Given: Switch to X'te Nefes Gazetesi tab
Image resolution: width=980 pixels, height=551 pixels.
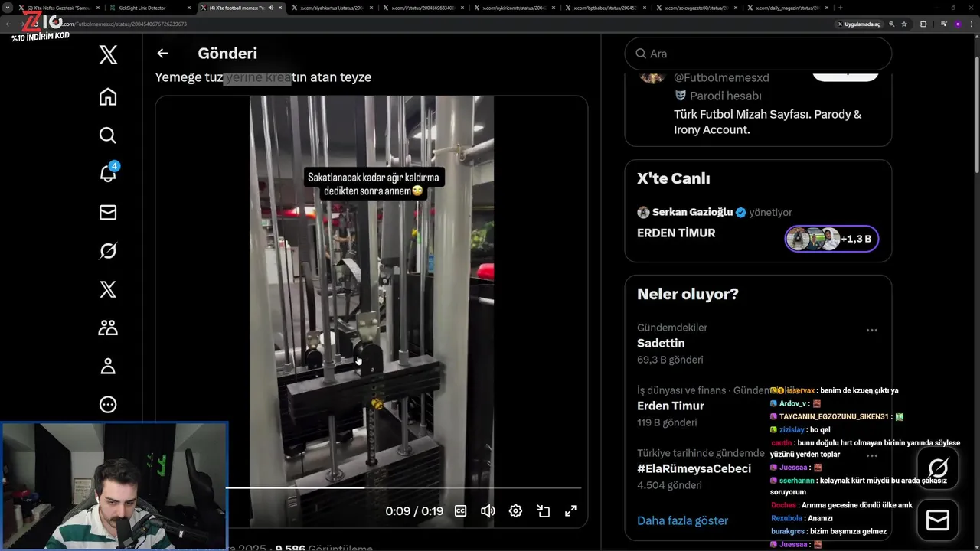Looking at the screenshot, I should [60, 8].
